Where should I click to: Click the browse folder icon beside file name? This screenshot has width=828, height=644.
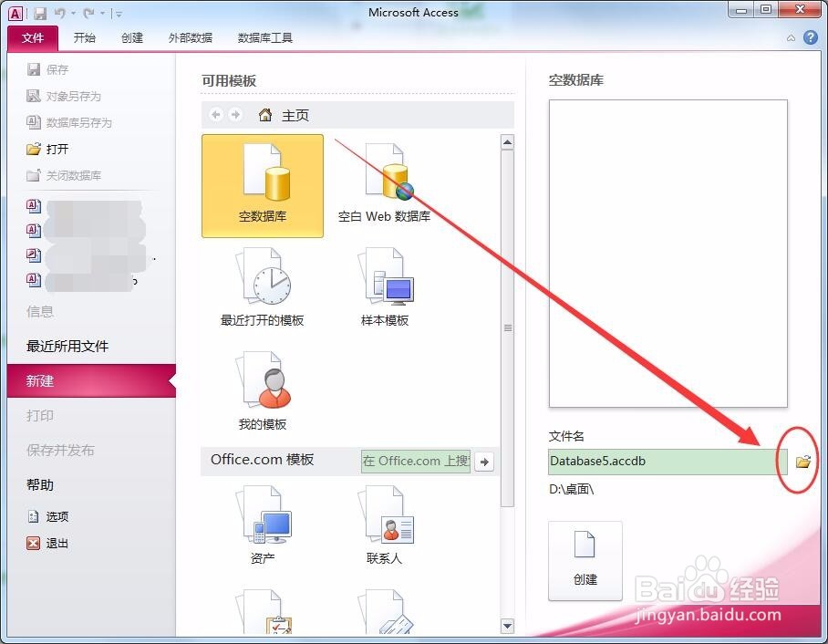click(x=803, y=462)
